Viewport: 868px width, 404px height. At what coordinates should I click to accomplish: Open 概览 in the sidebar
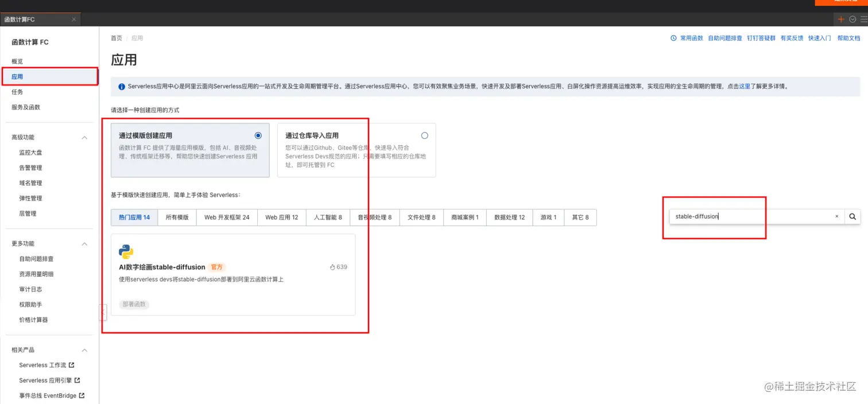(x=17, y=61)
